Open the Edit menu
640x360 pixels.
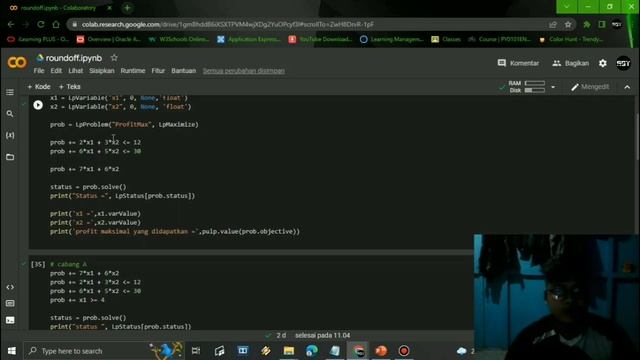56,71
